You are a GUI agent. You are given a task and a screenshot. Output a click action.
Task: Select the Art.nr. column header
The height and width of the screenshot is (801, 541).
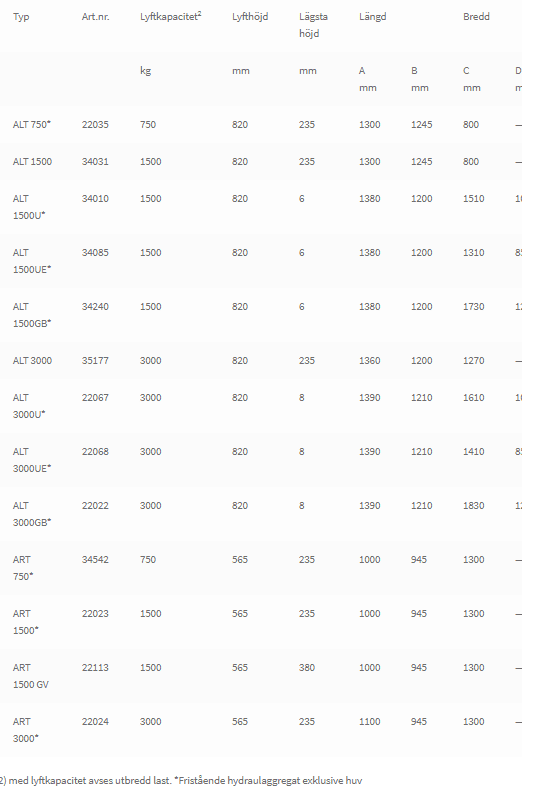[96, 17]
